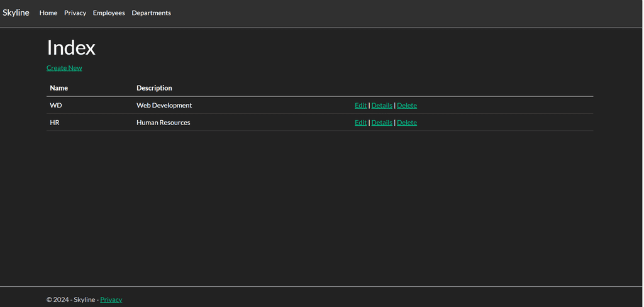Switch to the Departments page
Image resolution: width=644 pixels, height=307 pixels.
click(151, 13)
